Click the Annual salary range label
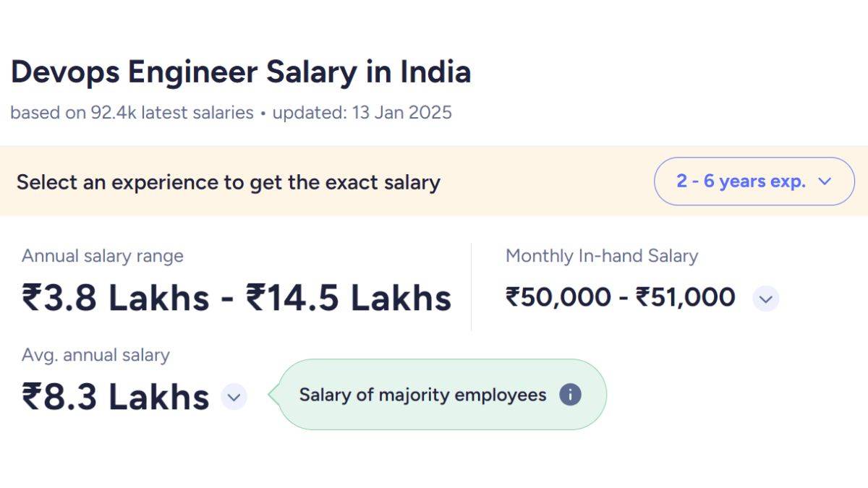The image size is (868, 488). 102,256
